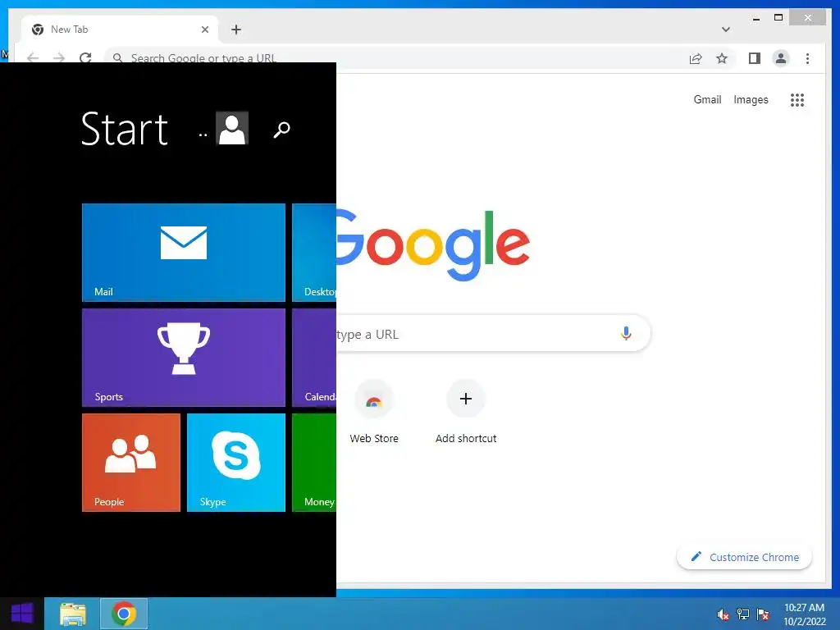This screenshot has height=630, width=840.
Task: Launch the Skype tile
Action: click(x=235, y=463)
